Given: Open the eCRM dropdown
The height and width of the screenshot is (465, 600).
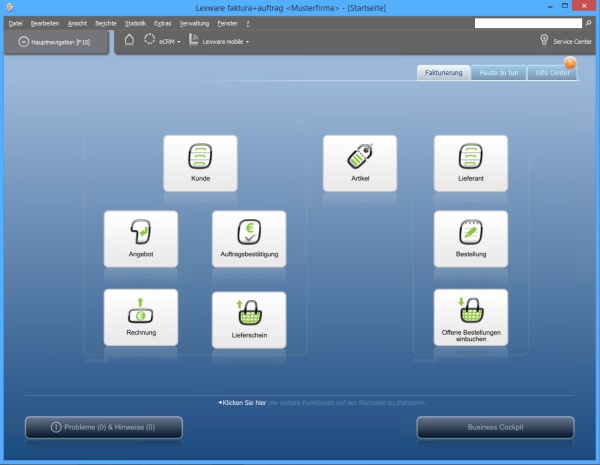Looking at the screenshot, I should [162, 41].
